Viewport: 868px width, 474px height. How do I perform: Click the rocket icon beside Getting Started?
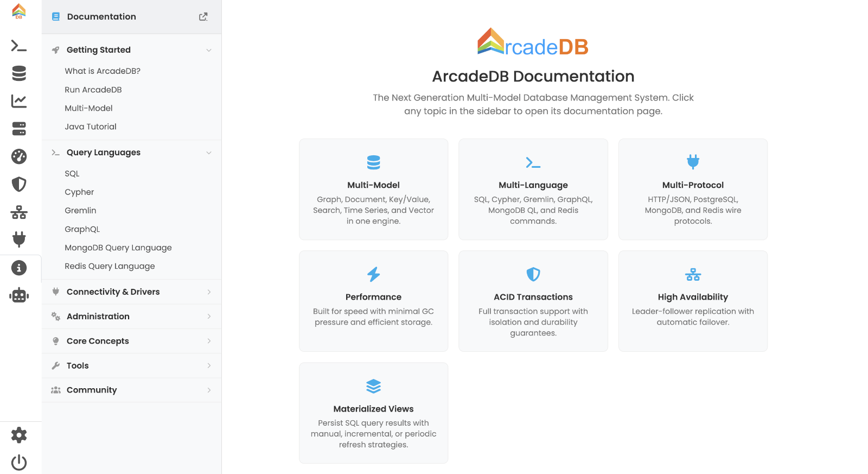click(55, 50)
